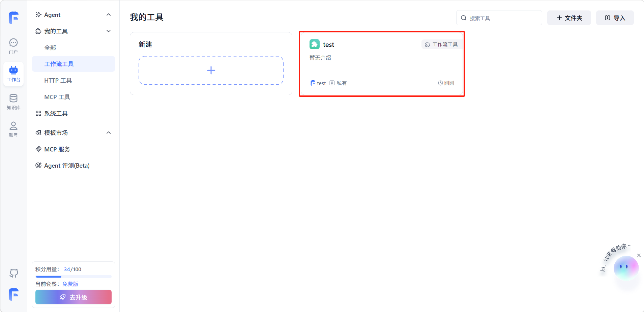Click the 积分用量 usage progress bar
The image size is (644, 312).
[74, 277]
